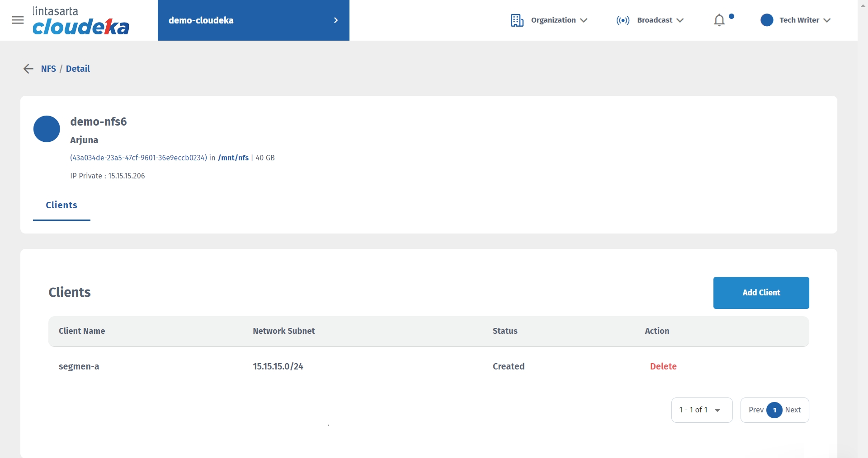Click the Client Name column header
The width and height of the screenshot is (868, 458).
pyautogui.click(x=82, y=331)
